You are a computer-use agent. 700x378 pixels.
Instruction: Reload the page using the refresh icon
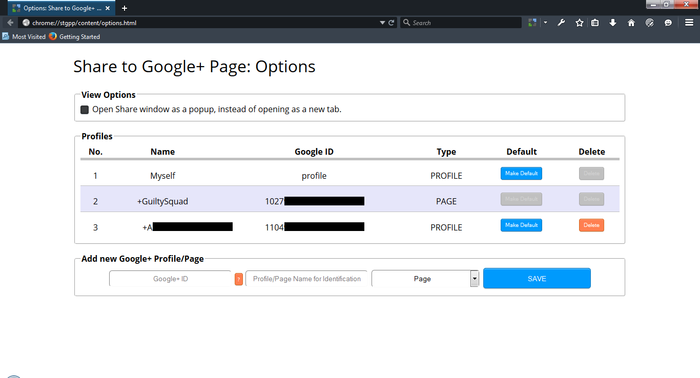pyautogui.click(x=391, y=22)
